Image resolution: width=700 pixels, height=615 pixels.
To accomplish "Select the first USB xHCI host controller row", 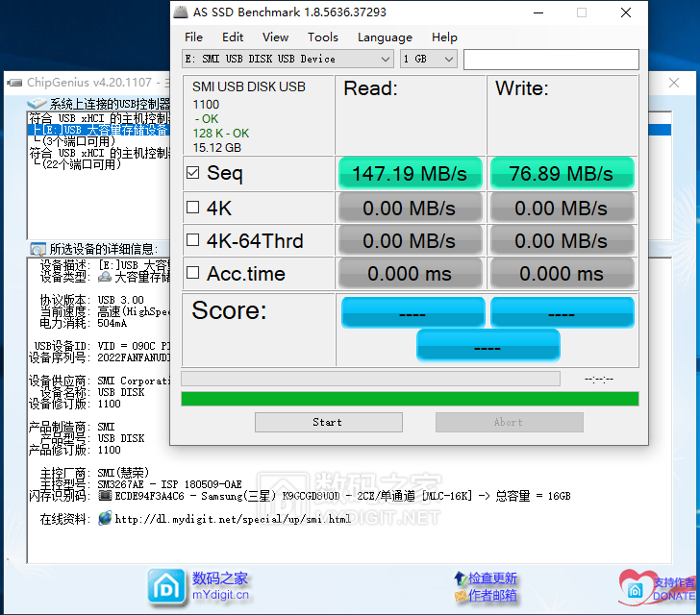I will point(100,118).
